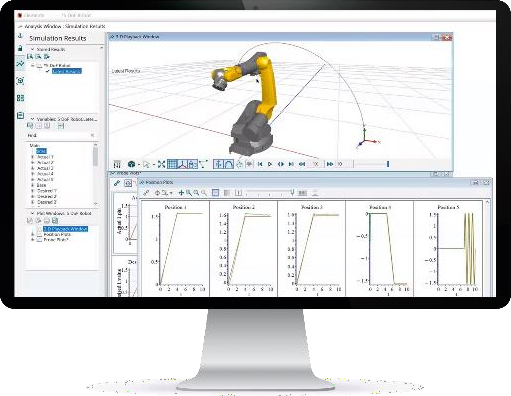The height and width of the screenshot is (396, 511).
Task: Expand the Actual 1 tree node
Action: [x=32, y=157]
